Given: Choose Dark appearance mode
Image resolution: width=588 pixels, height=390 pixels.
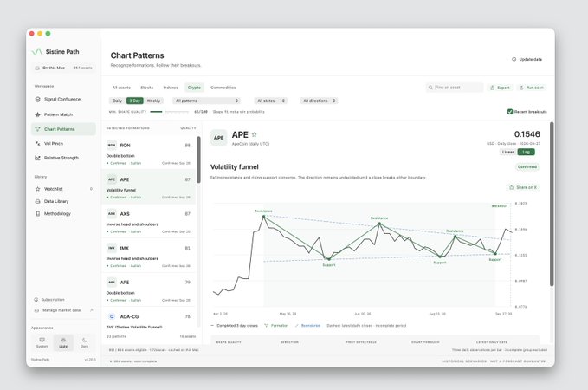Looking at the screenshot, I should pos(84,342).
